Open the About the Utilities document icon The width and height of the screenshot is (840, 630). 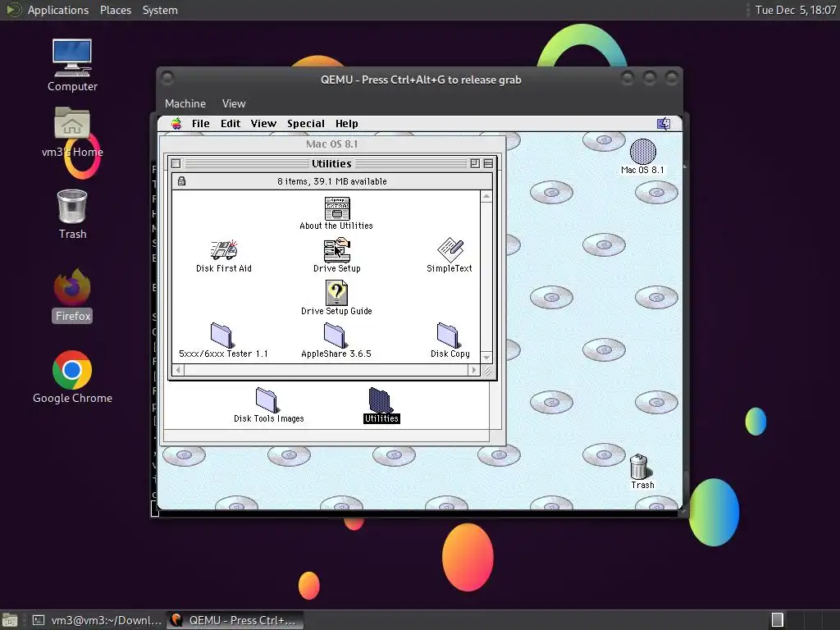click(337, 208)
